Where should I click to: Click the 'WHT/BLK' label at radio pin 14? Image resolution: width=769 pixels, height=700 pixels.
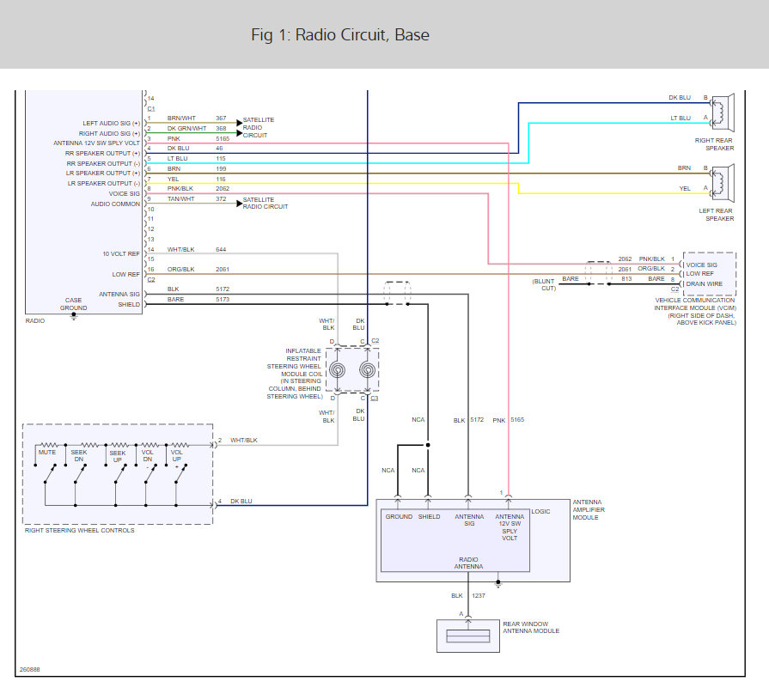[x=181, y=250]
